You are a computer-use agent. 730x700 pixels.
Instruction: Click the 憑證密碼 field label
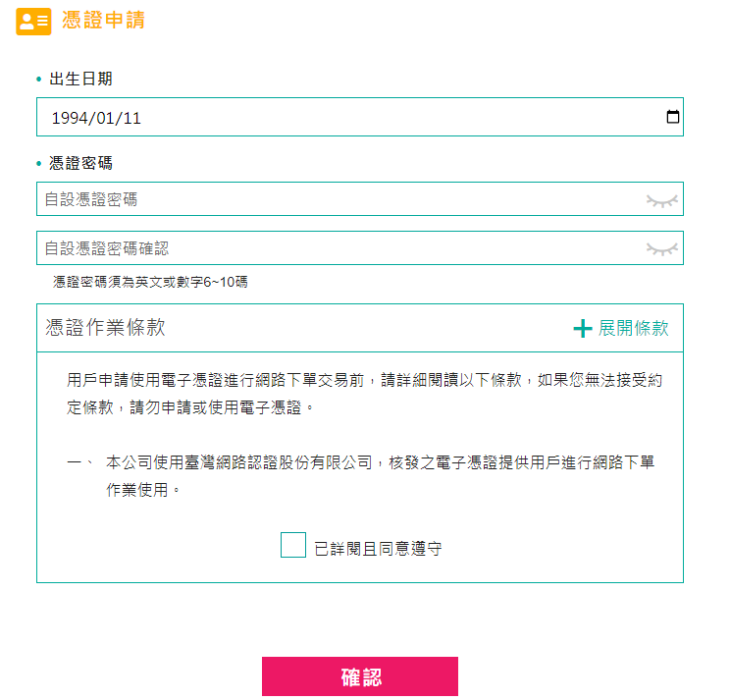point(80,163)
